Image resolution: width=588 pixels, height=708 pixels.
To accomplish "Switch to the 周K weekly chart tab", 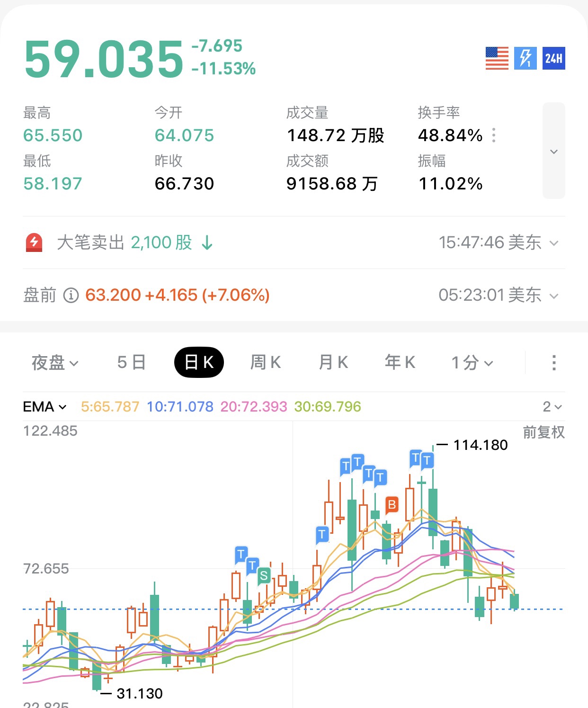I will (266, 363).
